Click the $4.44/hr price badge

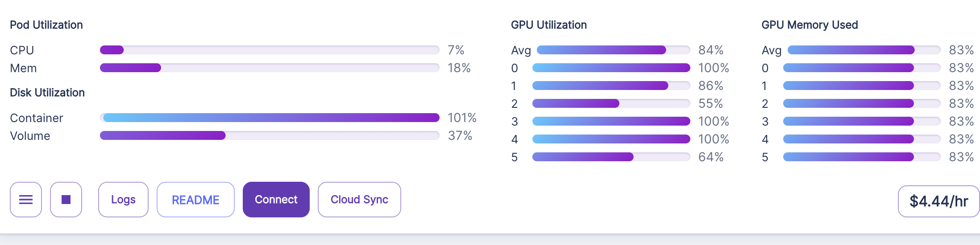point(938,201)
